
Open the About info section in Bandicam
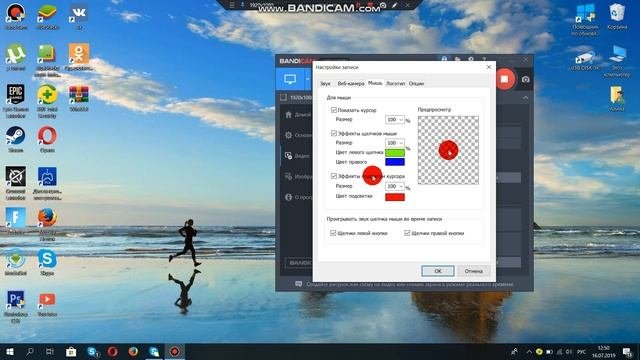[297, 197]
